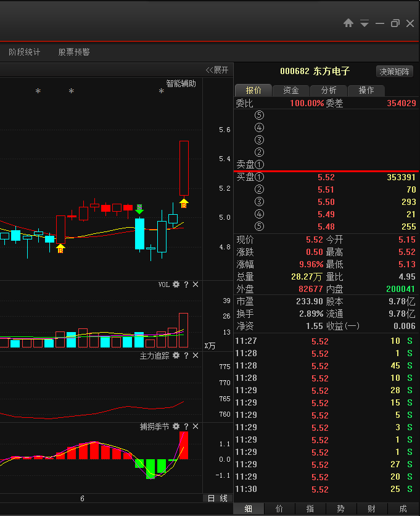Screen dimensions: 420x516
Task: Open VOL indicator help question mark
Action: tap(186, 285)
